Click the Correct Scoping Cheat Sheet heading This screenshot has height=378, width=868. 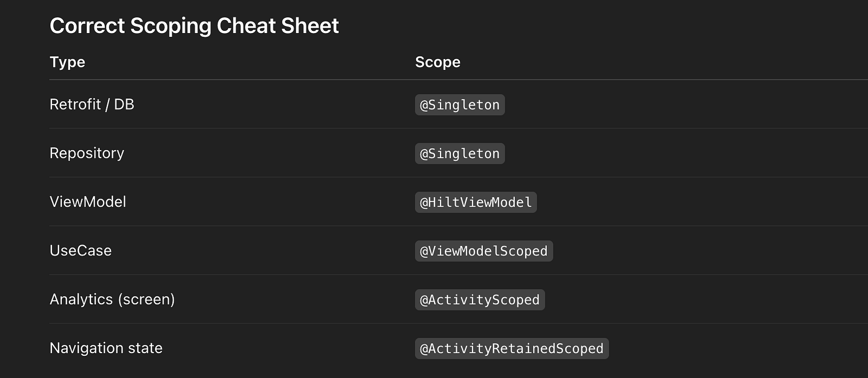click(194, 26)
